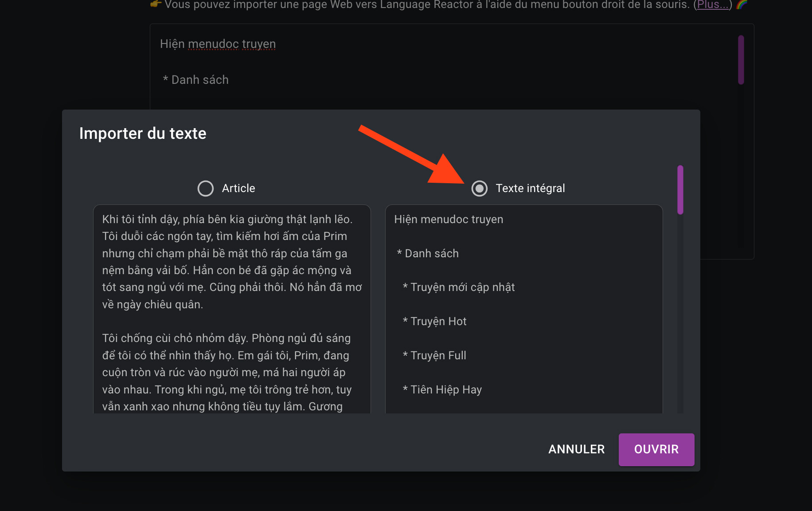Click the Texte intégral label text
This screenshot has width=812, height=511.
click(x=530, y=188)
